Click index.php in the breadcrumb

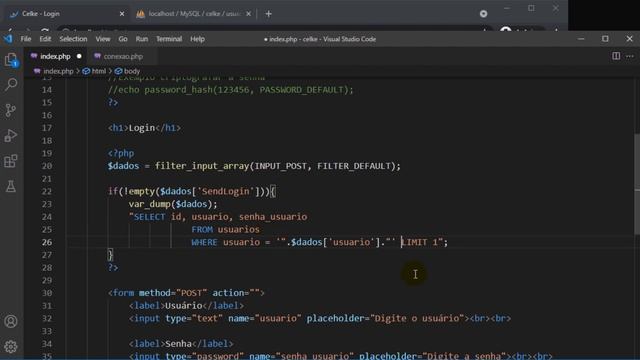point(58,71)
